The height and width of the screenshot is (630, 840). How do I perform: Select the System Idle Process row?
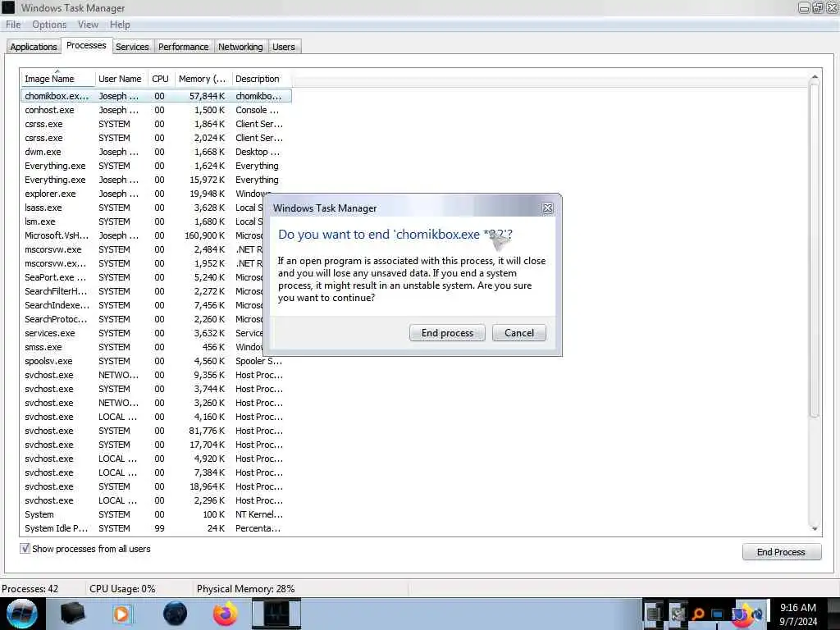(156, 528)
